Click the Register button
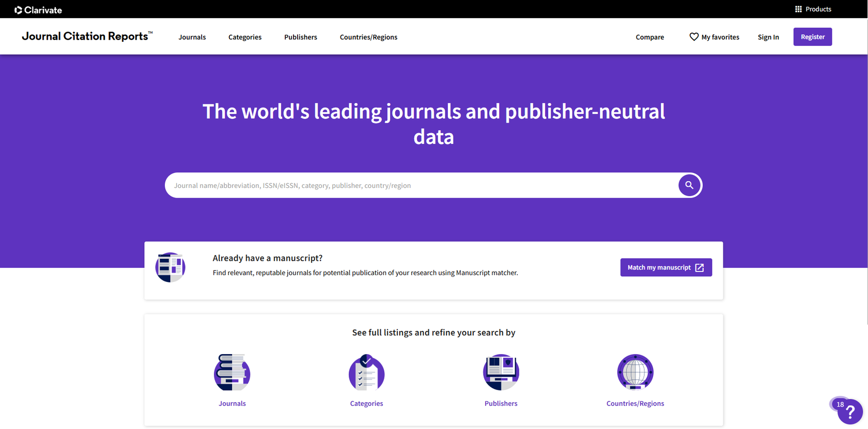This screenshot has height=429, width=868. pos(813,37)
